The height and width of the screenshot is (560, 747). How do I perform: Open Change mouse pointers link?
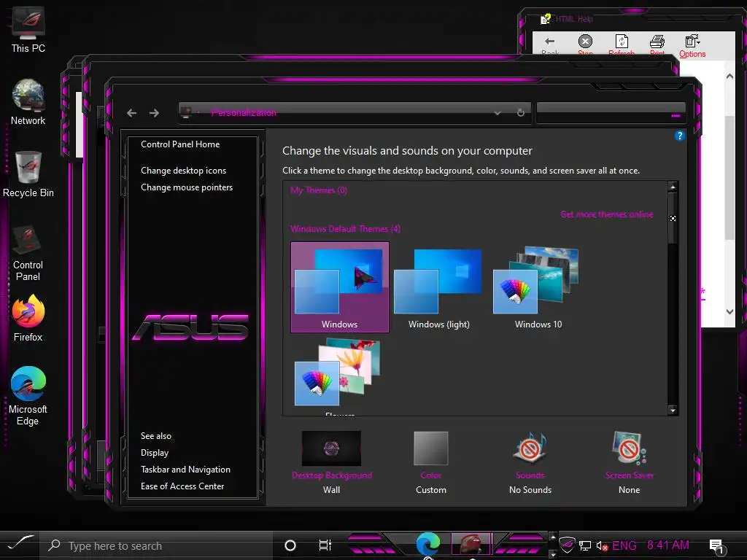click(187, 187)
